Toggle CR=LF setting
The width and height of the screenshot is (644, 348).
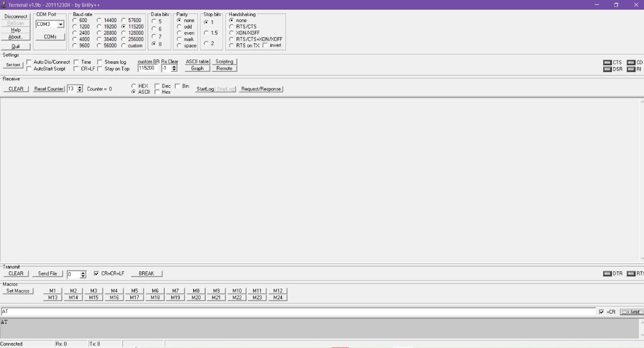pos(76,69)
